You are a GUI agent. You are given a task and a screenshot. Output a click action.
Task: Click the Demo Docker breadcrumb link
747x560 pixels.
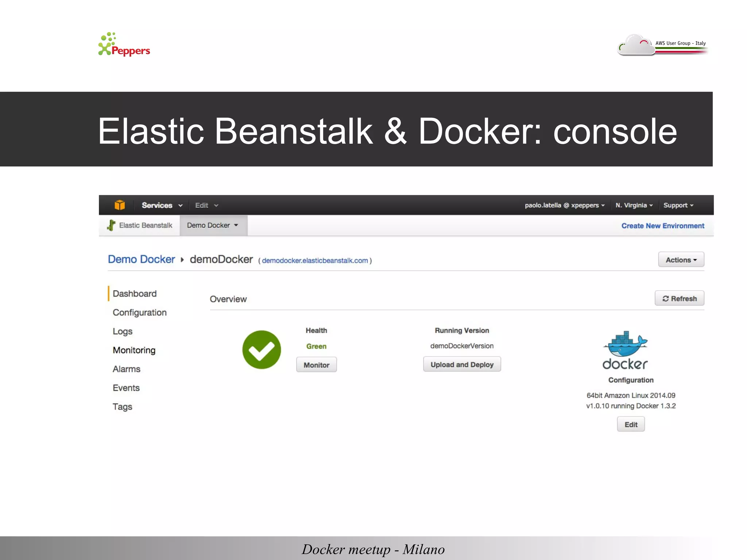tap(142, 259)
